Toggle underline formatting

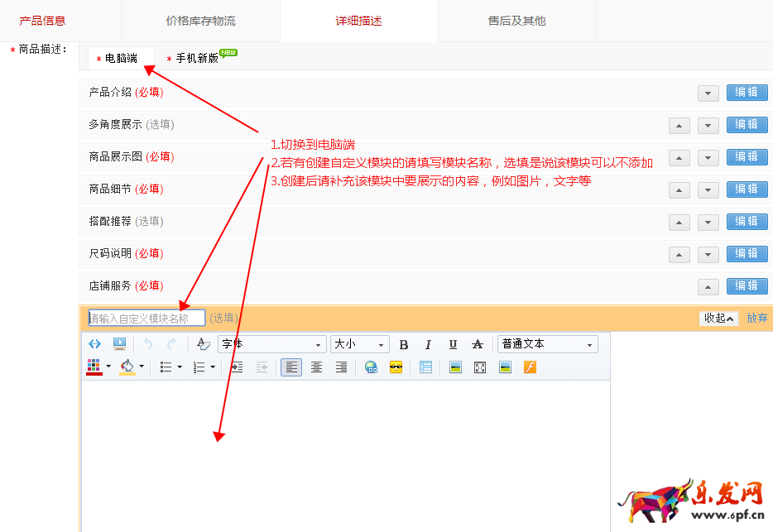tap(453, 344)
